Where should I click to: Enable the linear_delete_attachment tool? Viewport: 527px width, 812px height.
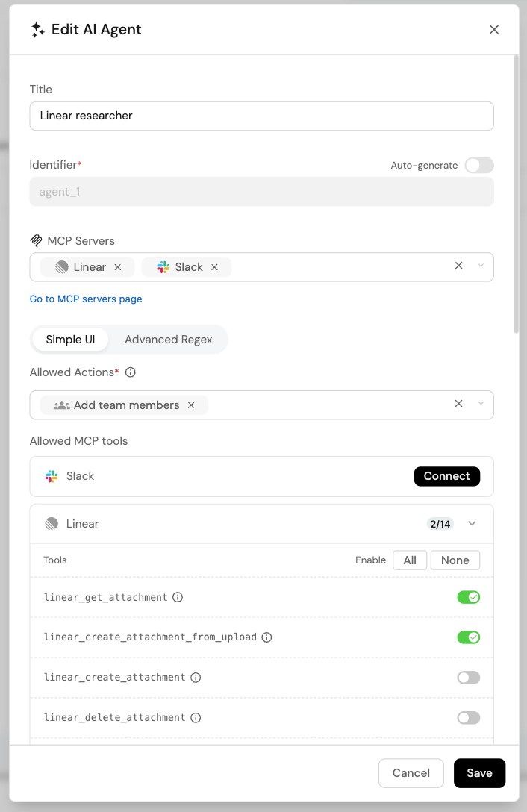click(x=469, y=718)
